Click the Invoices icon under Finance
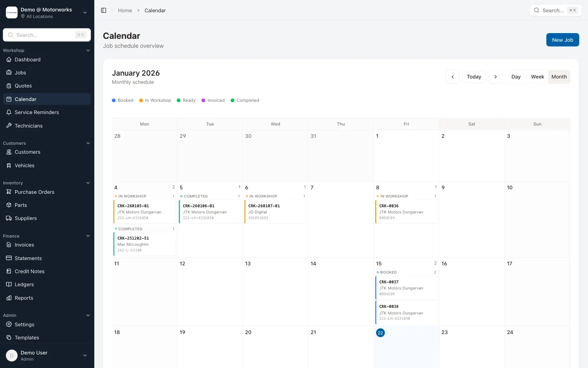 (x=9, y=245)
